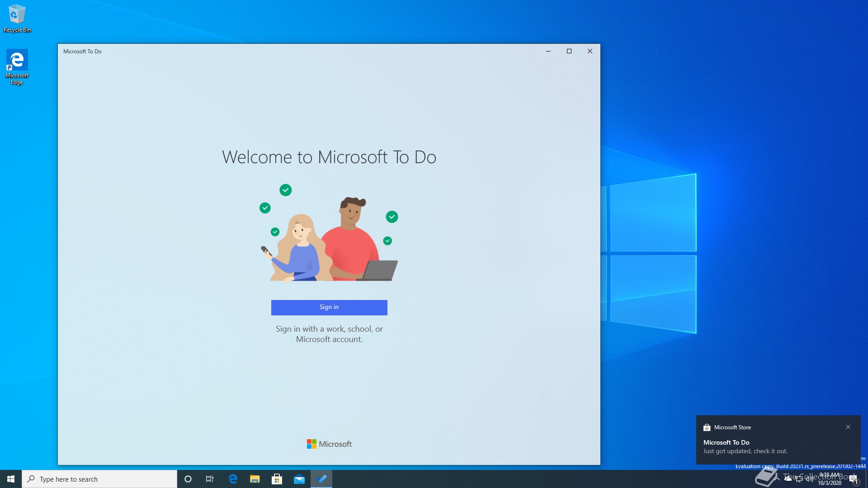This screenshot has width=868, height=488.
Task: Open Microsoft To Do in the taskbar
Action: [321, 479]
